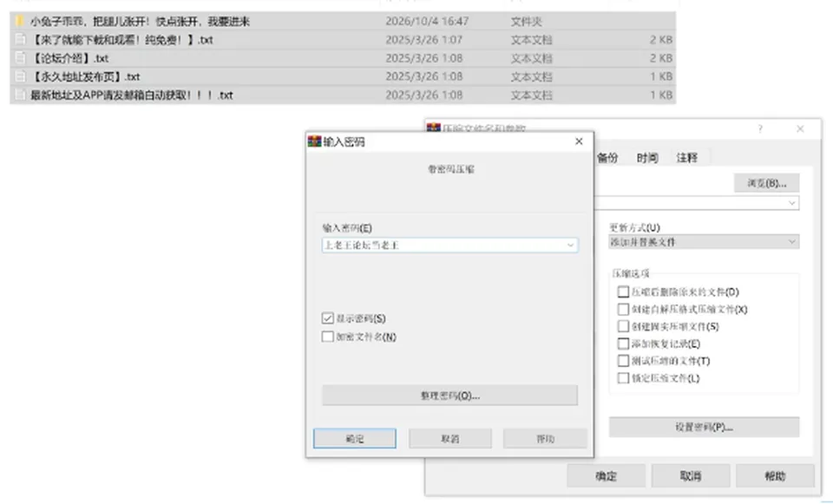
Task: Click the date 2026/10/4 16:47
Action: click(x=427, y=21)
